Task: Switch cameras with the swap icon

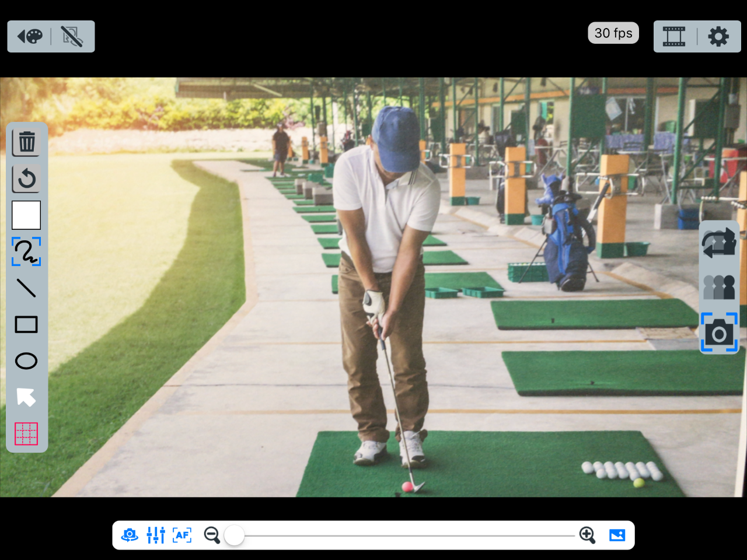Action: coord(719,243)
